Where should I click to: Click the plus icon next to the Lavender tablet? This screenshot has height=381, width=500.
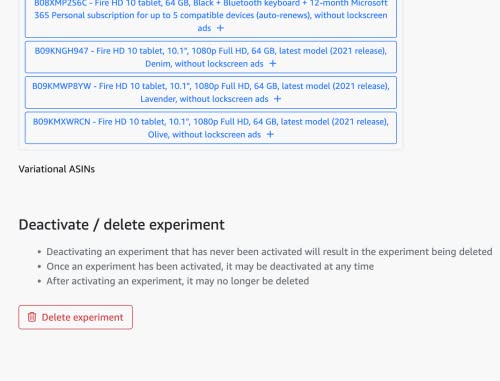click(277, 99)
